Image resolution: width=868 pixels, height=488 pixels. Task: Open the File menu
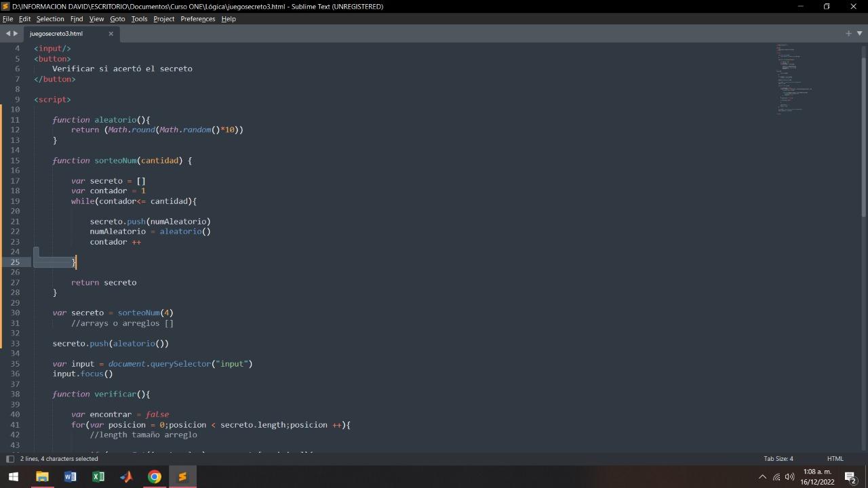(x=7, y=19)
